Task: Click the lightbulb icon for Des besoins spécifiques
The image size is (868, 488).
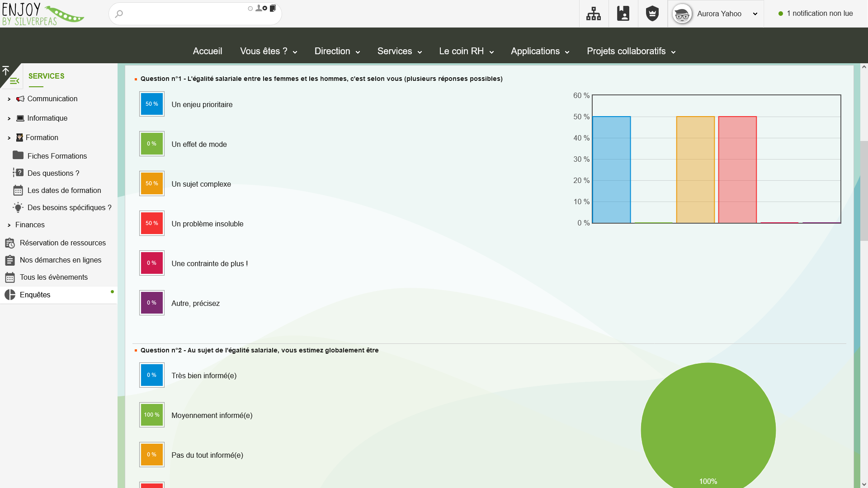Action: click(18, 207)
